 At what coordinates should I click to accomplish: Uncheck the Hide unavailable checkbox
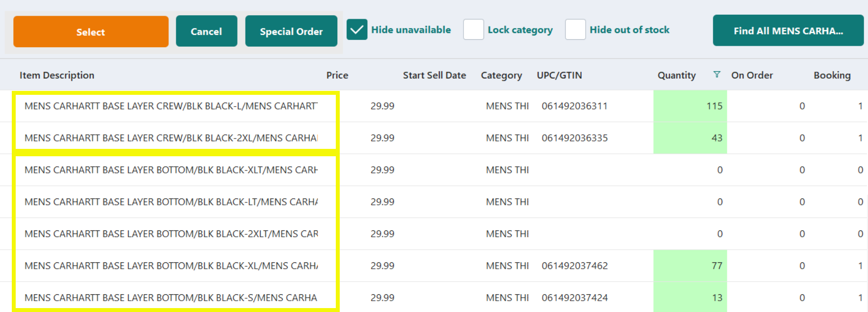point(357,30)
